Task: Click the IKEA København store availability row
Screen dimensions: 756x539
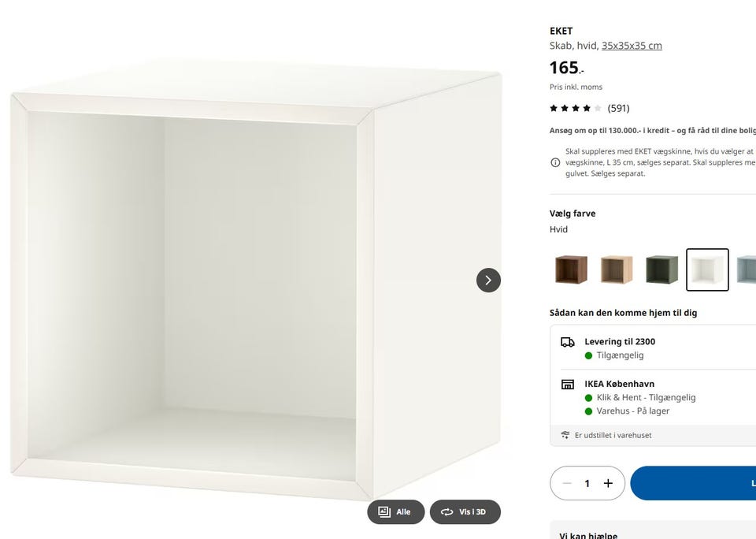Action: pos(653,397)
